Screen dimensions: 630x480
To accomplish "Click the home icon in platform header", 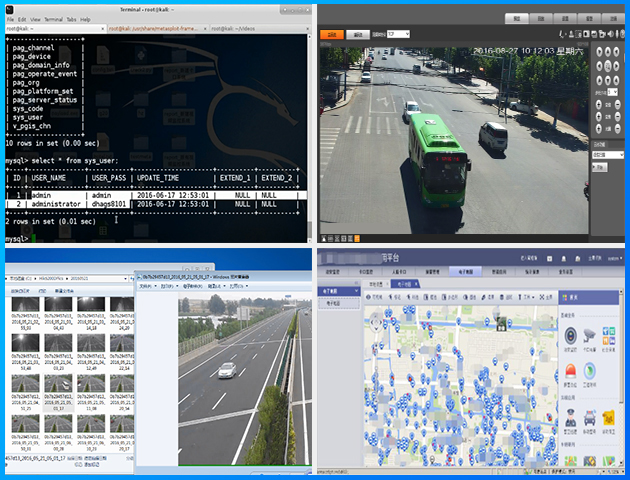I will point(578,259).
